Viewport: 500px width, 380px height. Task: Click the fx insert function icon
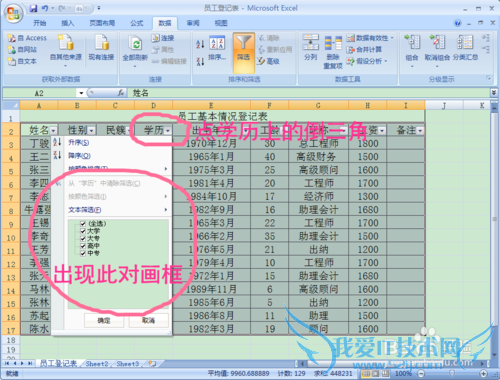click(x=121, y=93)
